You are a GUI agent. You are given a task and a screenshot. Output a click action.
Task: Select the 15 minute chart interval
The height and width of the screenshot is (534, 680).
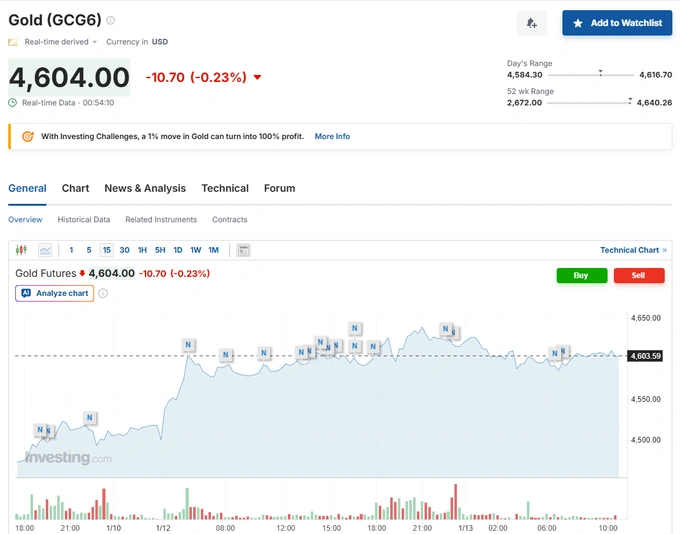[106, 250]
